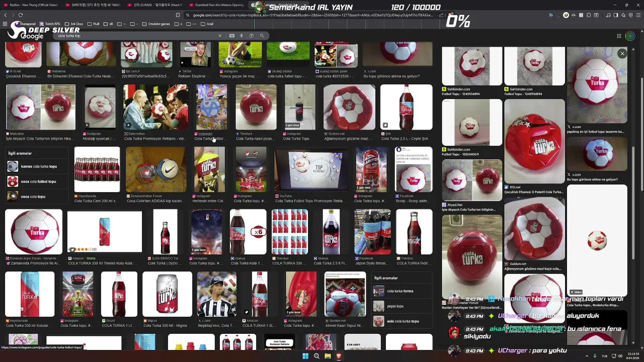
Task: Click the address bar URL
Action: coord(312,15)
